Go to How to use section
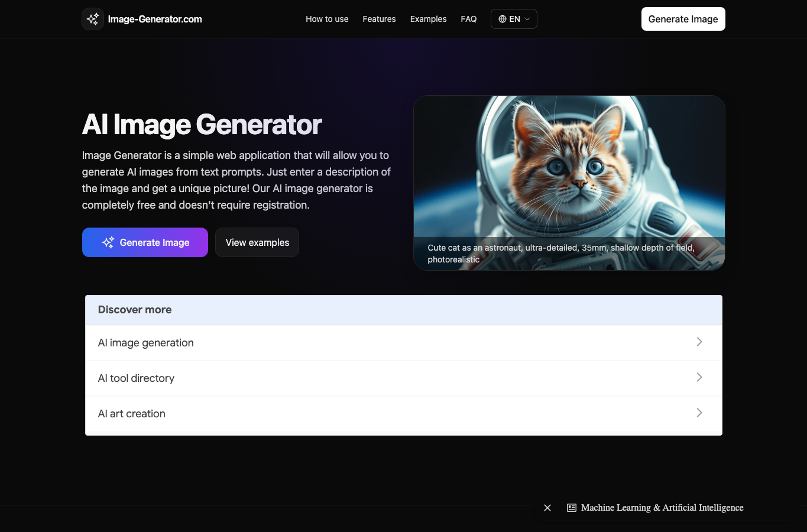The image size is (807, 532). pos(327,19)
